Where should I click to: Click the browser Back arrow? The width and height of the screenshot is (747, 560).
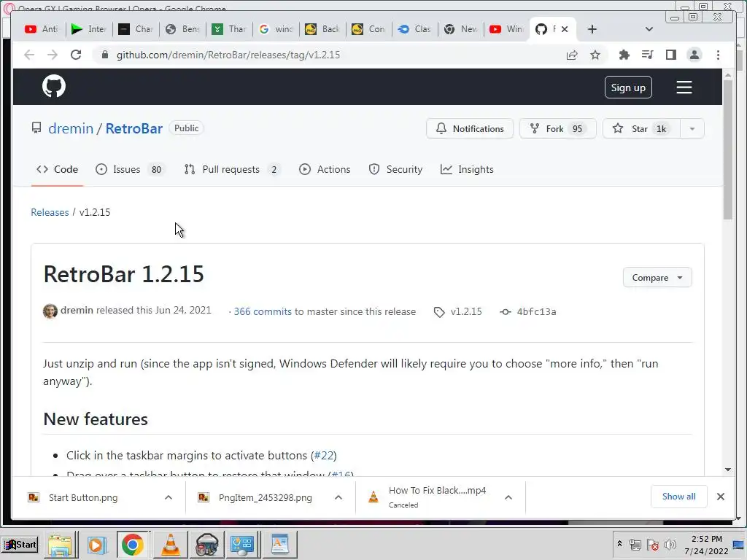click(29, 55)
